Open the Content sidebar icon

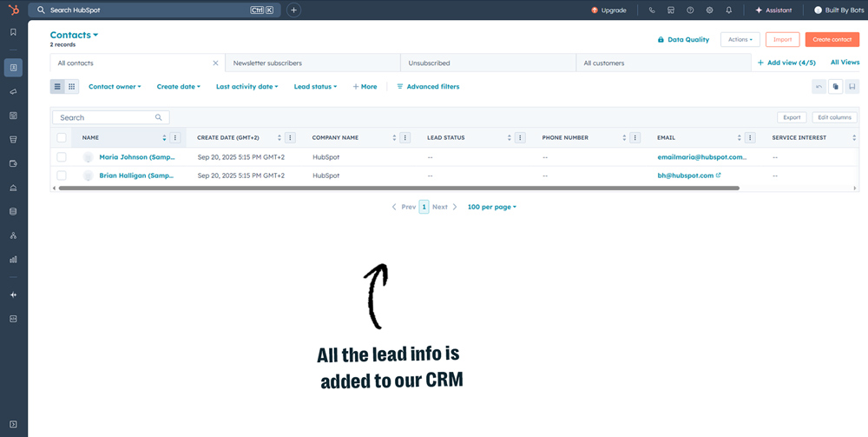[13, 116]
